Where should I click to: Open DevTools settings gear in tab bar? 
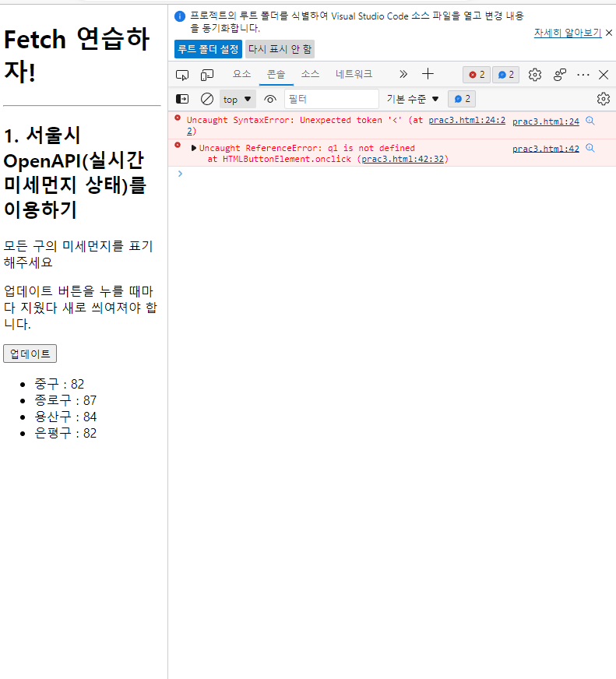click(x=534, y=75)
